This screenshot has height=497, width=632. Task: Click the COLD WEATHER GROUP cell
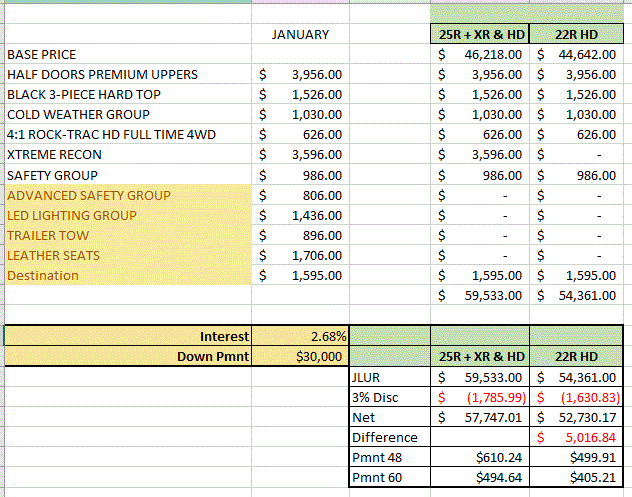[128, 114]
